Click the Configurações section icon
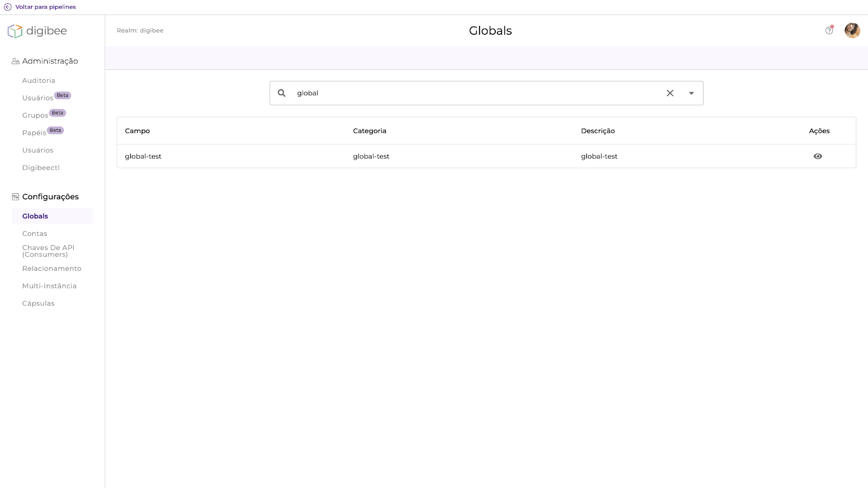This screenshot has height=488, width=868. (15, 197)
